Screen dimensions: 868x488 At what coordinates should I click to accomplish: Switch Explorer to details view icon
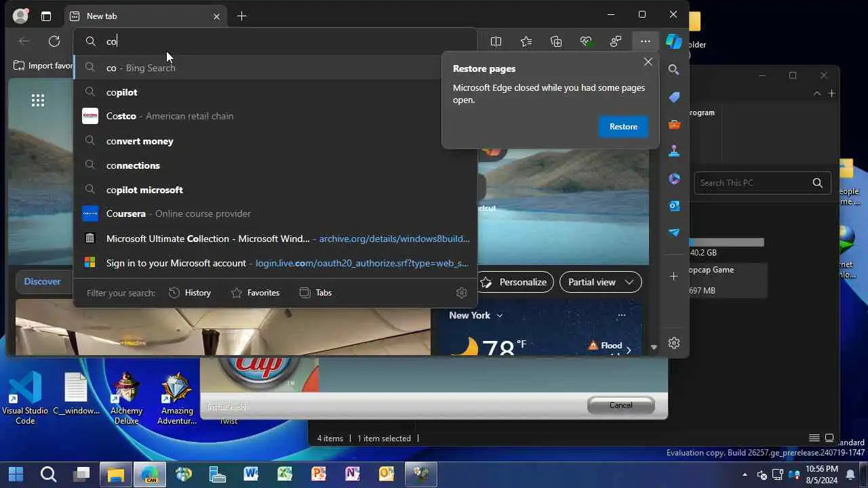point(814,439)
